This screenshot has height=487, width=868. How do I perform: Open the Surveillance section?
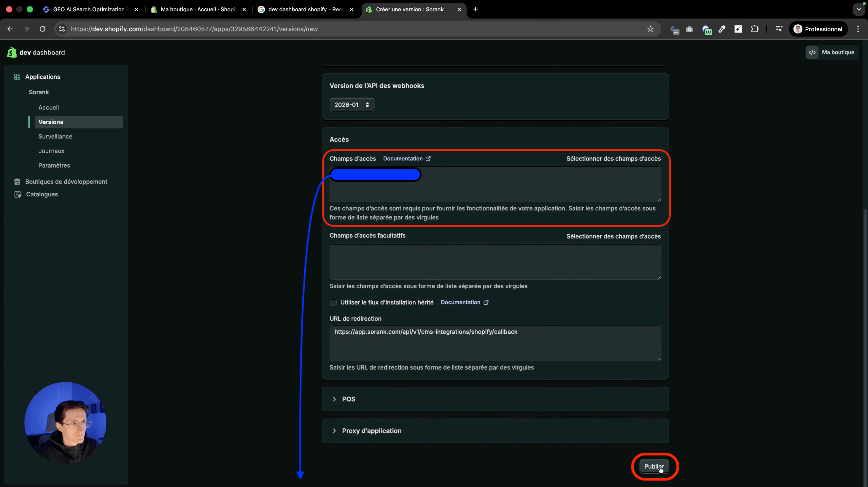coord(55,137)
